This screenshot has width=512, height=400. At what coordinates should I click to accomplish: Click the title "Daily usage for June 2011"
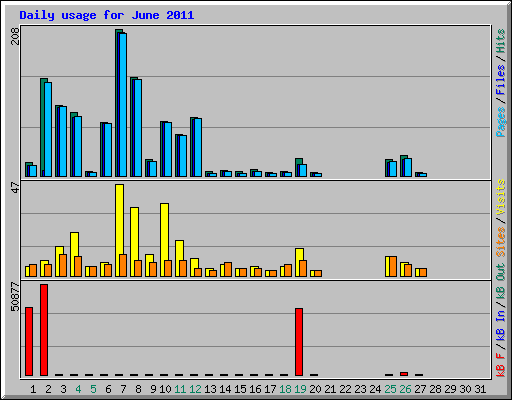point(107,15)
